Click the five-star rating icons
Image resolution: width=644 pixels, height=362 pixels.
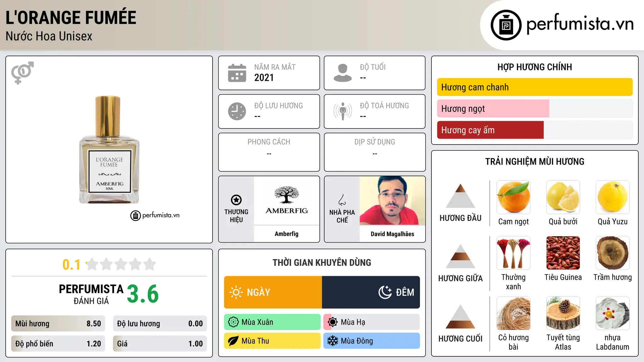pos(121,264)
